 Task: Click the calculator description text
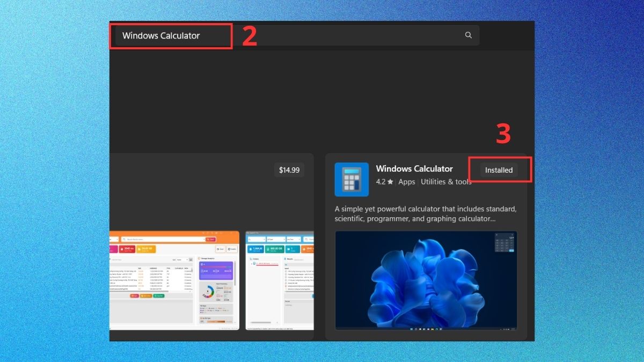point(426,213)
